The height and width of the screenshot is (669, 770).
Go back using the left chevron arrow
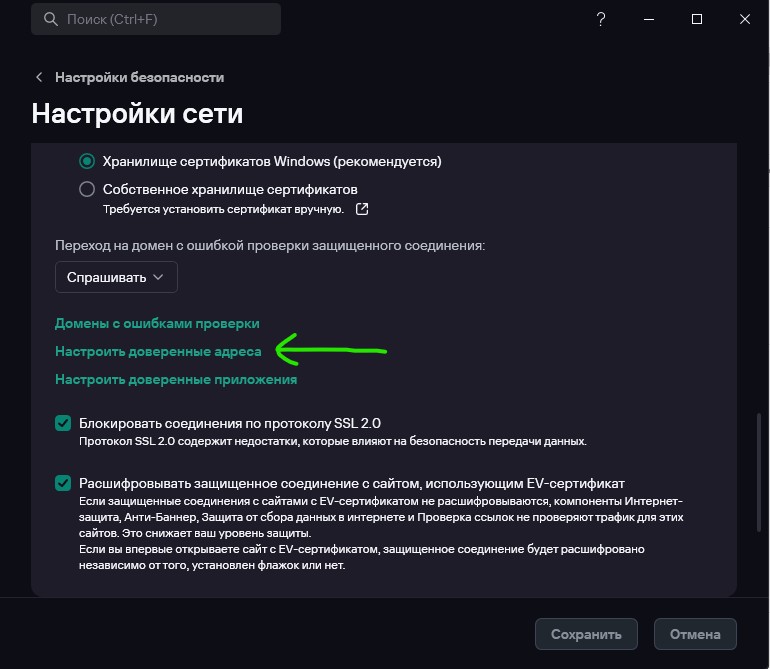(x=39, y=77)
